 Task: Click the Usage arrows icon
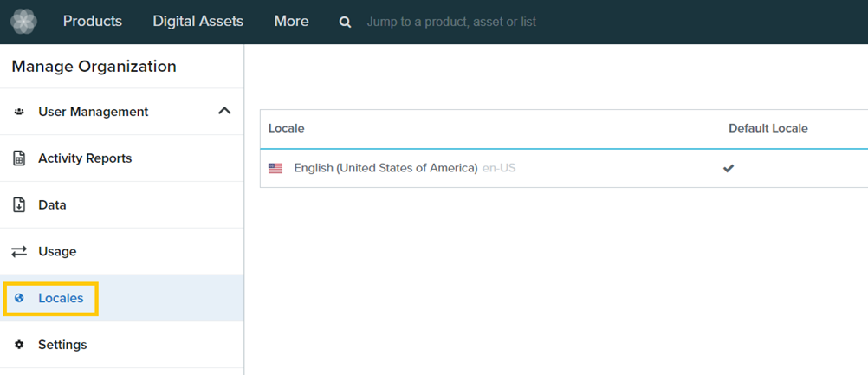coord(19,252)
